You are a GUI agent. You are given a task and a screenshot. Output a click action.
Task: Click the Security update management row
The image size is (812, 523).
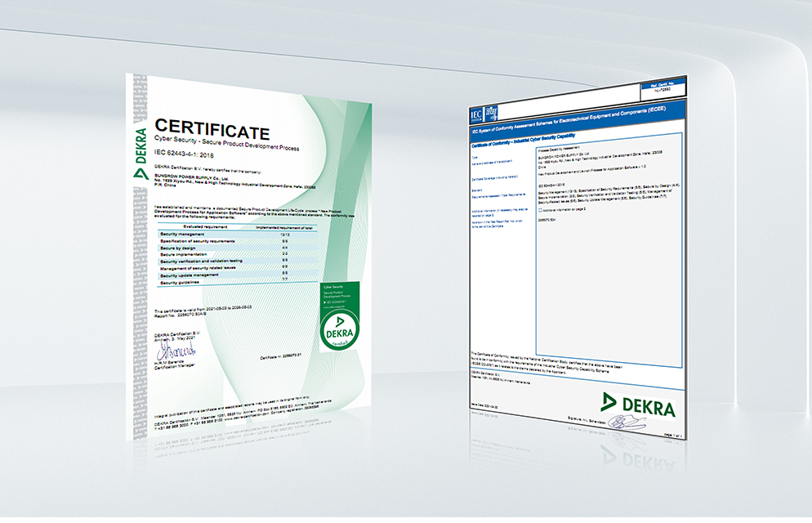[190, 275]
